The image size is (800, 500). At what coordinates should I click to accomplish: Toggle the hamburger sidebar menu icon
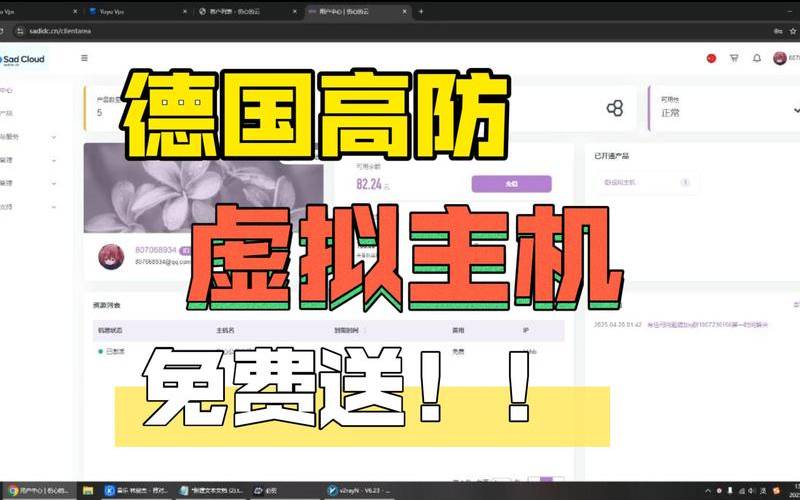84,58
